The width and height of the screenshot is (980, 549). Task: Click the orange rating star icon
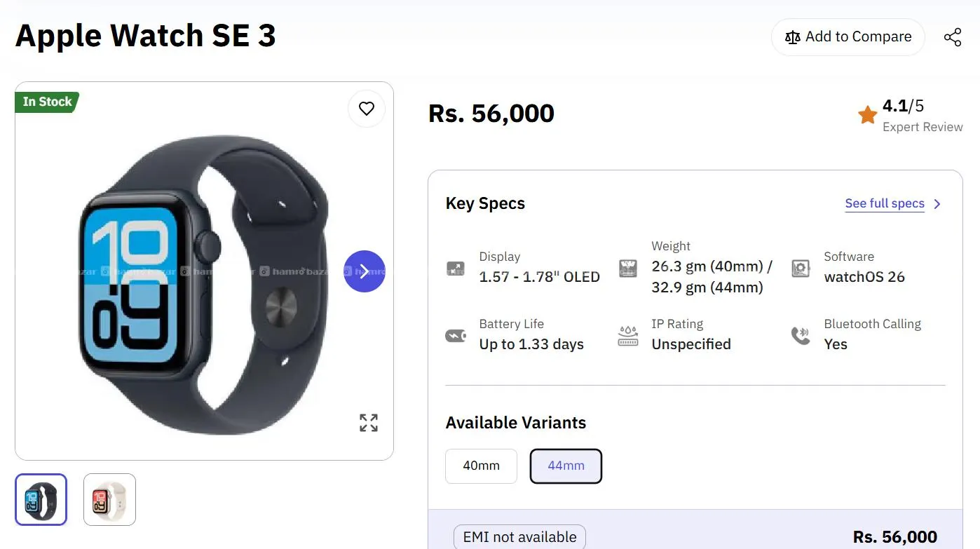pos(868,115)
